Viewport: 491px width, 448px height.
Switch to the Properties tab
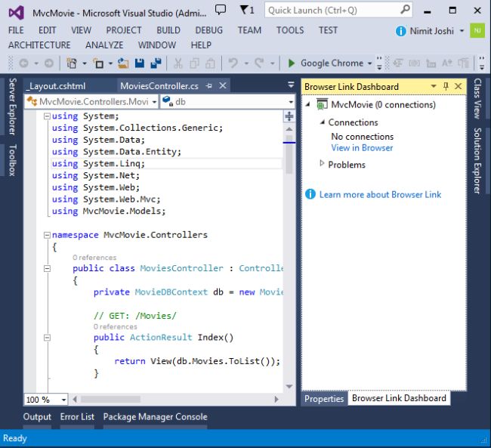pos(324,398)
